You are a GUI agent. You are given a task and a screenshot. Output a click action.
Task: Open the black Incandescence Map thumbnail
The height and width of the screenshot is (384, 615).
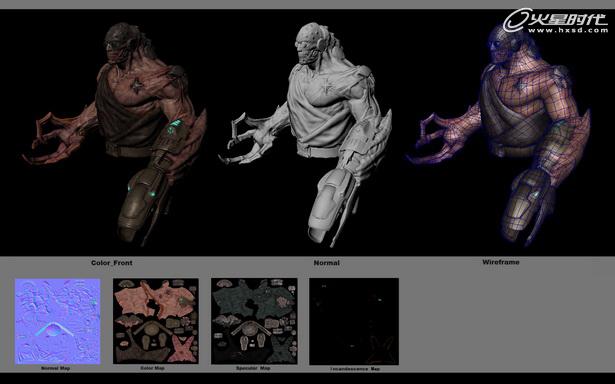tap(354, 322)
